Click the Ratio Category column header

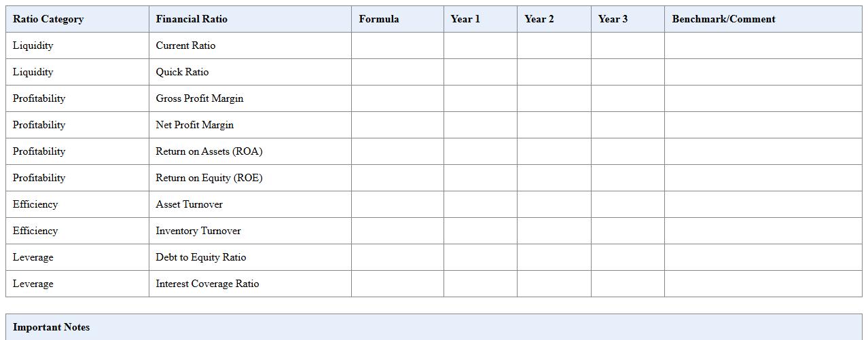[x=48, y=19]
